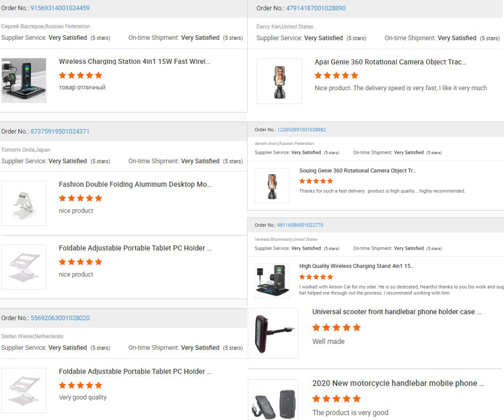Screen dimensions: 504x420
Task: Open the 2020 New motorcycle handlebar product title
Action: tap(398, 383)
